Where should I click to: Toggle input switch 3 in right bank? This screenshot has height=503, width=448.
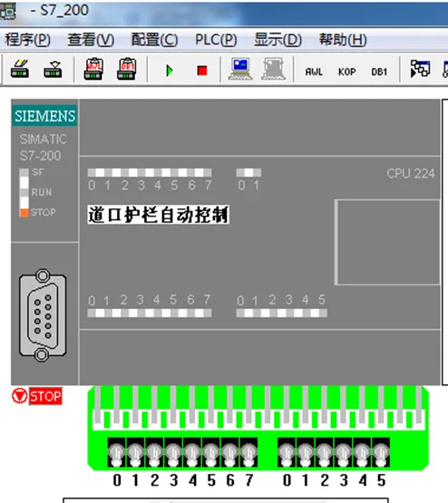point(344,452)
